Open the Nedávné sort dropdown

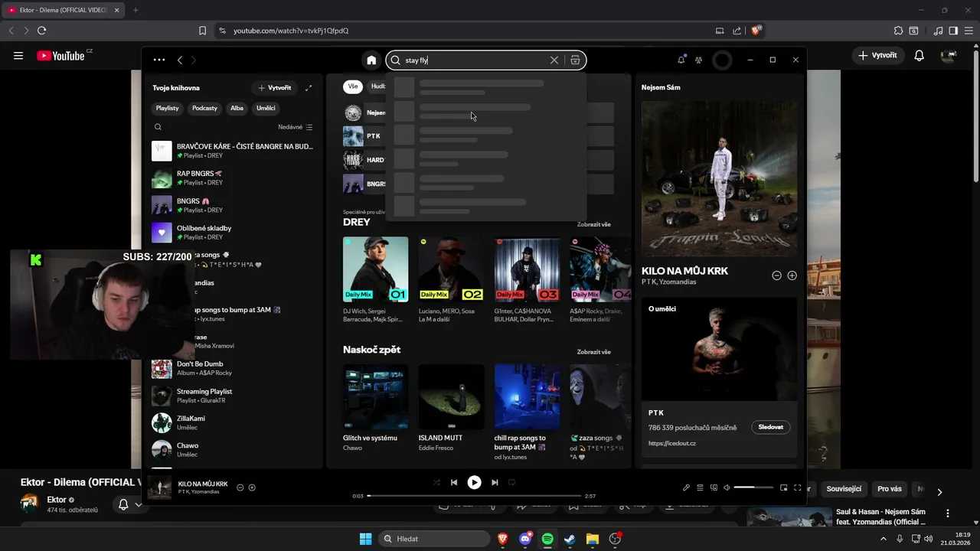(296, 127)
